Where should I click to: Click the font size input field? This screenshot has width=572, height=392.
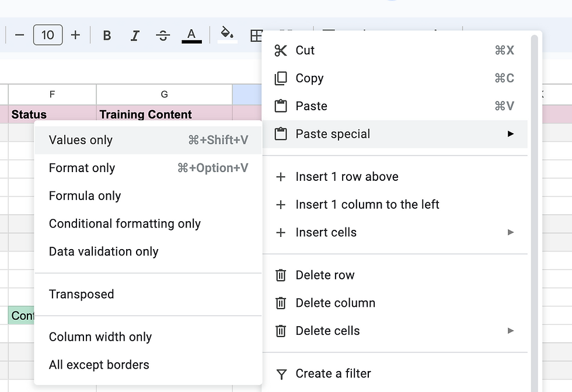[x=48, y=35]
